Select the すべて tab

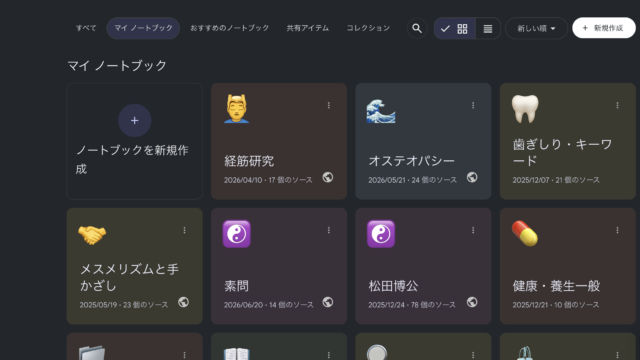pyautogui.click(x=86, y=28)
